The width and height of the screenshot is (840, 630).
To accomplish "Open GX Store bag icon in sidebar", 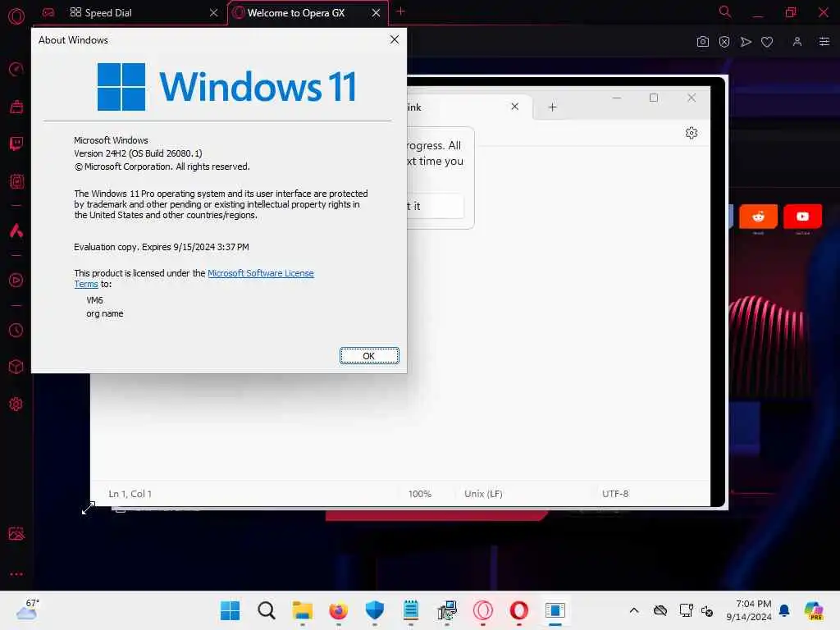I will click(x=16, y=107).
